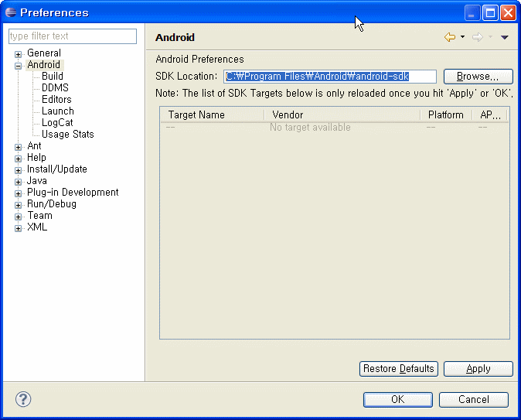
Task: Select the Help preferences category
Action: tap(36, 158)
